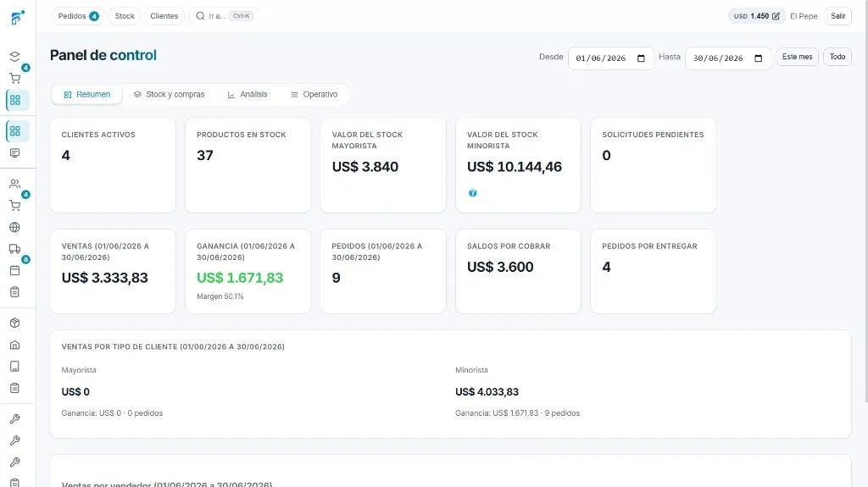Viewport: 868px width, 487px height.
Task: Open Pedidos in the top navigation
Action: point(78,16)
